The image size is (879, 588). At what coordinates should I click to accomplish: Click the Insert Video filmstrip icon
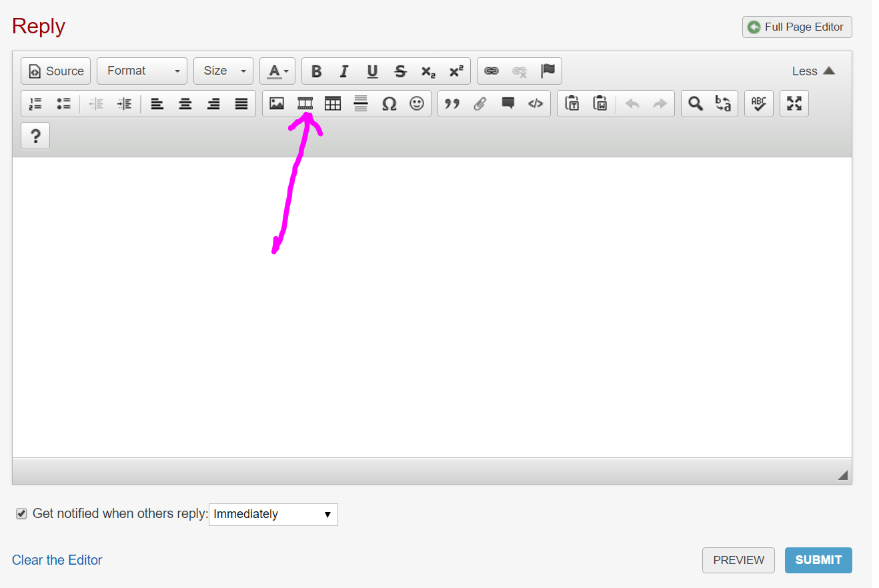coord(305,103)
